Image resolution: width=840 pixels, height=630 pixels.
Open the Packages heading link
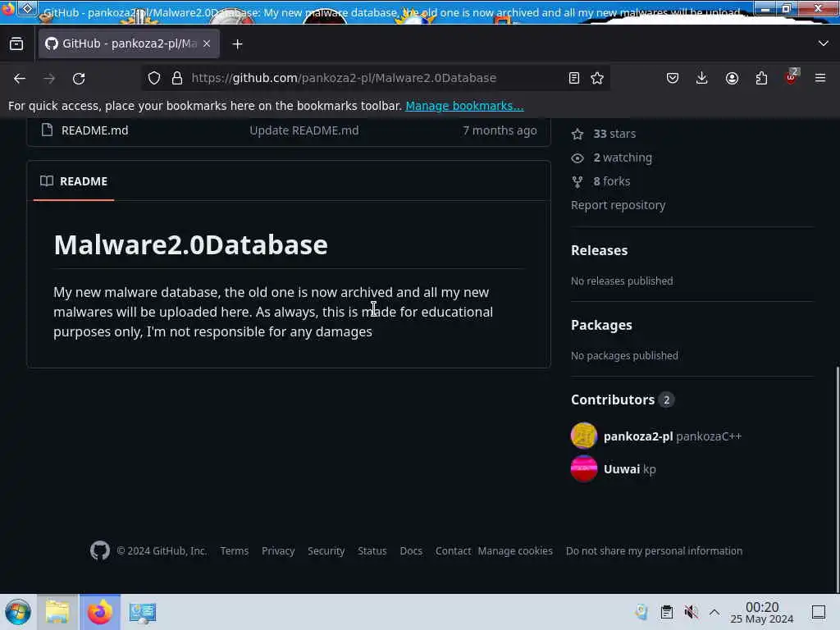pos(601,325)
